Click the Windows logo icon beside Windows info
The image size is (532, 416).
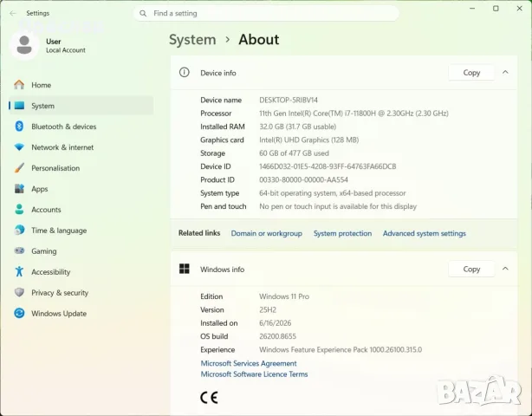[185, 269]
